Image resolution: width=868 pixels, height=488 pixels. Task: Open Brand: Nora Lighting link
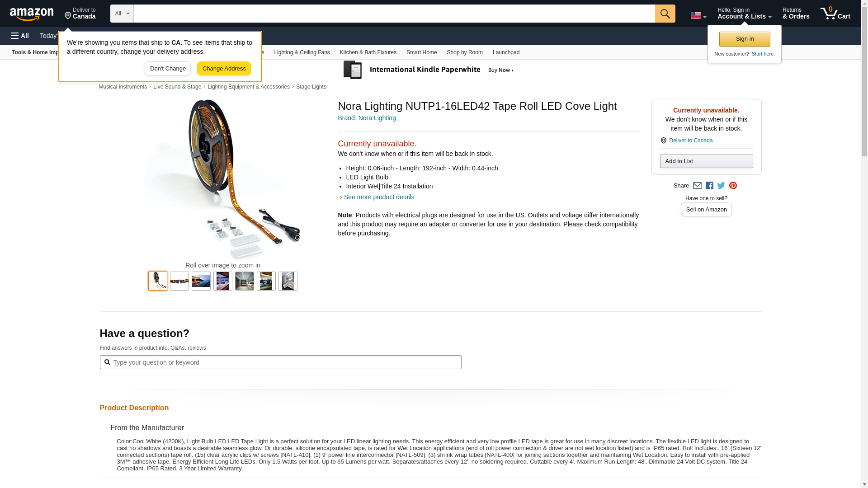coord(367,118)
